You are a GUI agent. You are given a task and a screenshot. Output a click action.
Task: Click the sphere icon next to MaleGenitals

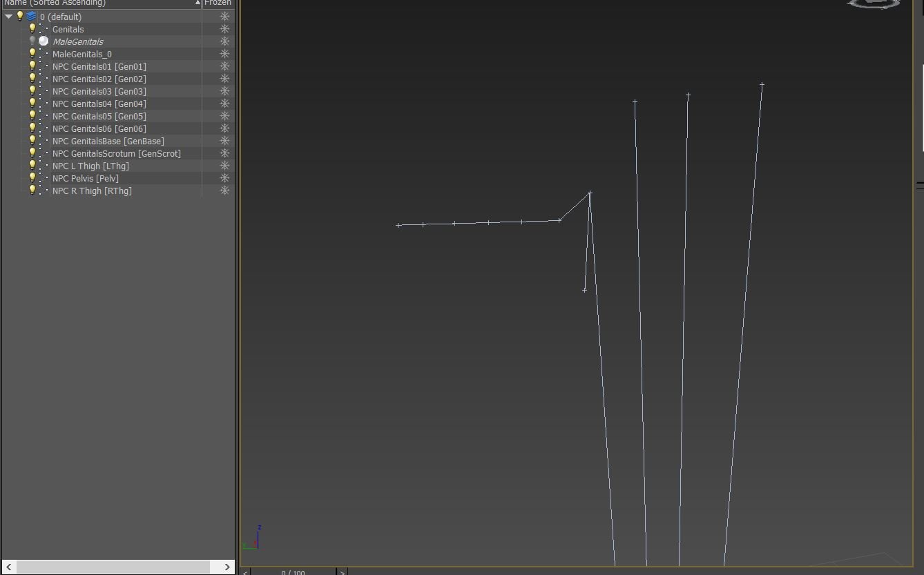[x=44, y=41]
